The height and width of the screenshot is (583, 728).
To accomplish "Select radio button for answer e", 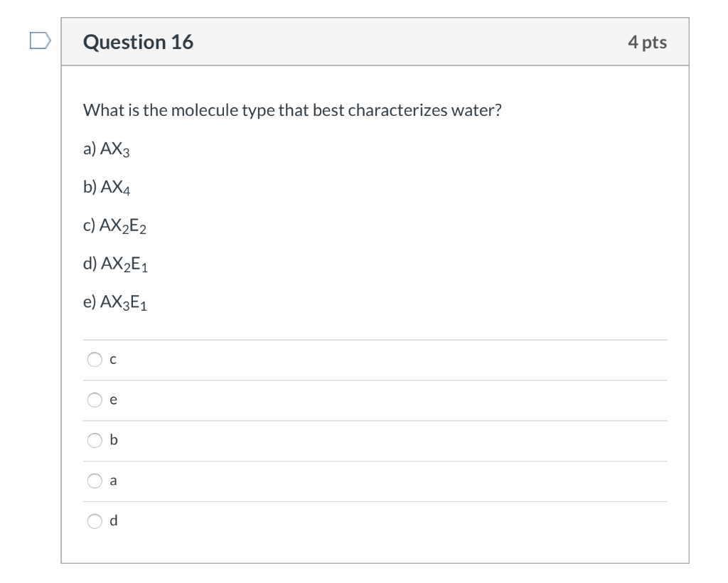I will coord(95,400).
